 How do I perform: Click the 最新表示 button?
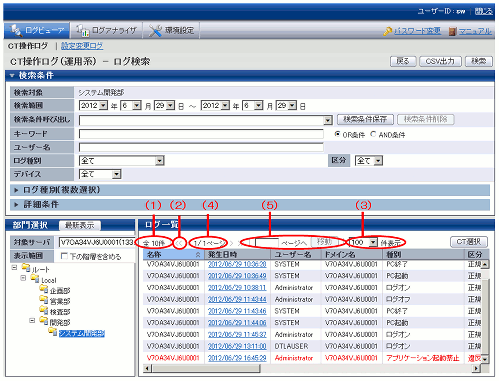point(80,226)
